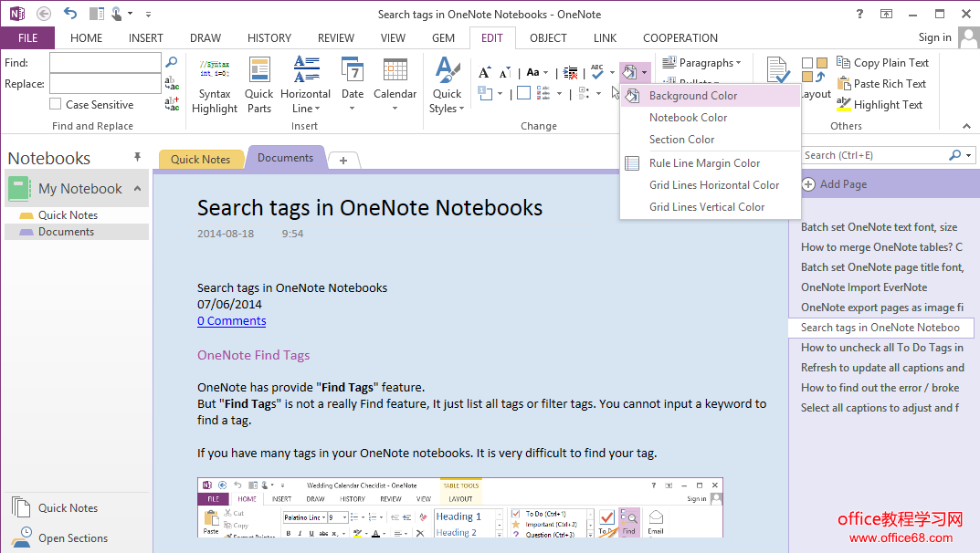Click the Paste Rich Text icon
This screenshot has width=980, height=553.
point(845,84)
